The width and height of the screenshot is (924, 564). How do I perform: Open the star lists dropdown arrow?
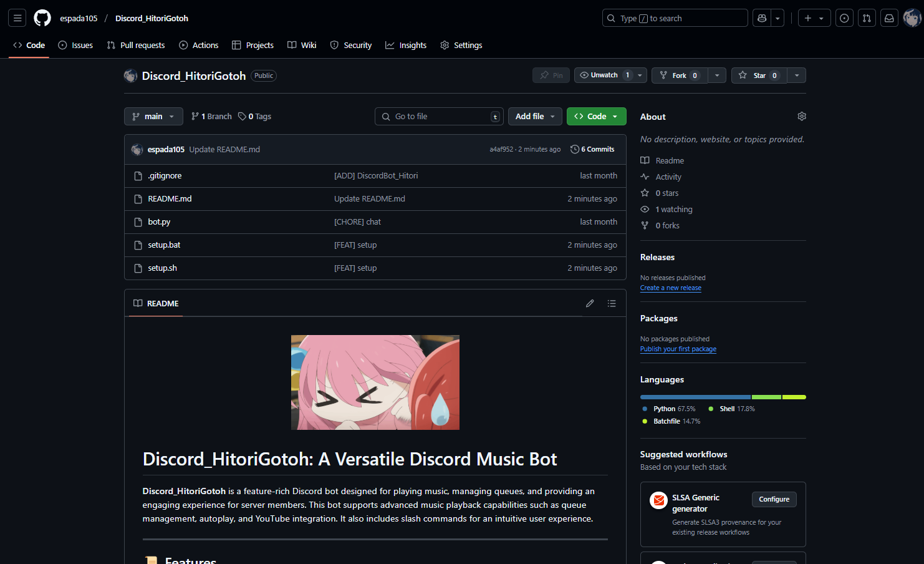tap(797, 75)
